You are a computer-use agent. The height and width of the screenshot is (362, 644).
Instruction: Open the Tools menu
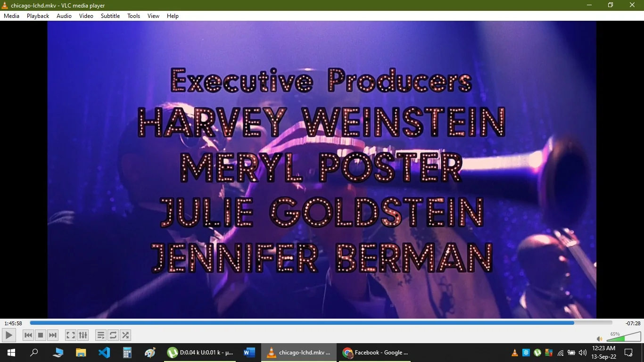coord(134,16)
